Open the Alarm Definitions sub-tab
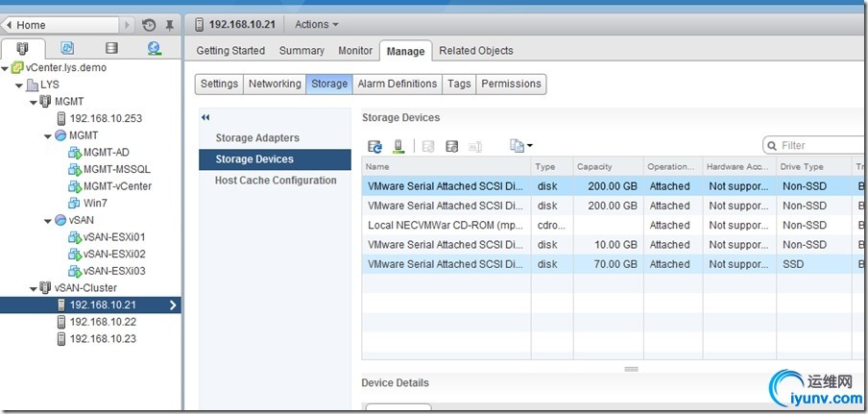The height and width of the screenshot is (414, 868). [x=398, y=85]
